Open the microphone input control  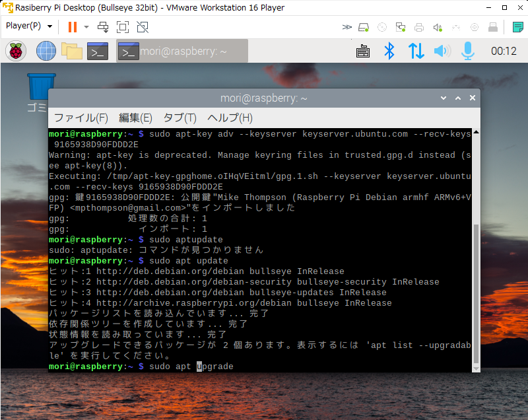pos(468,52)
